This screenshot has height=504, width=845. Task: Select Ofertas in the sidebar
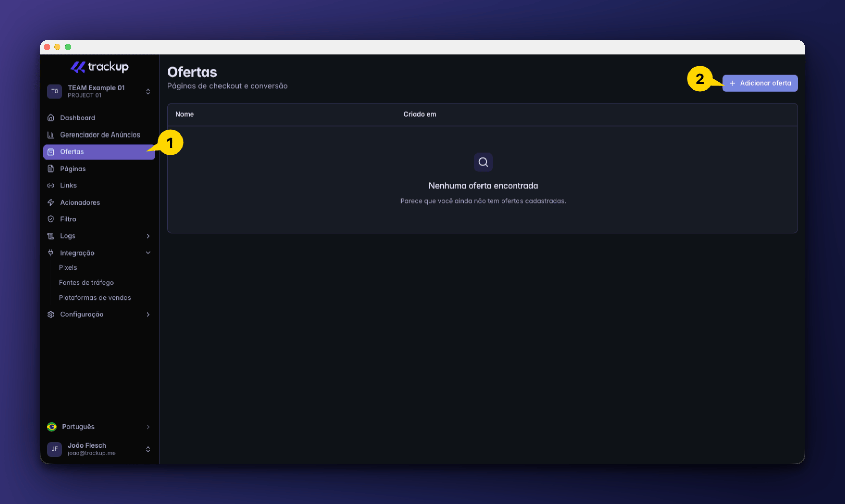[99, 152]
